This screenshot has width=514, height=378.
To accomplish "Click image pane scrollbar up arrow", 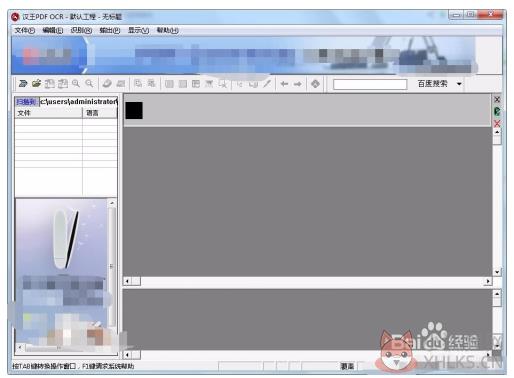I will 497,133.
